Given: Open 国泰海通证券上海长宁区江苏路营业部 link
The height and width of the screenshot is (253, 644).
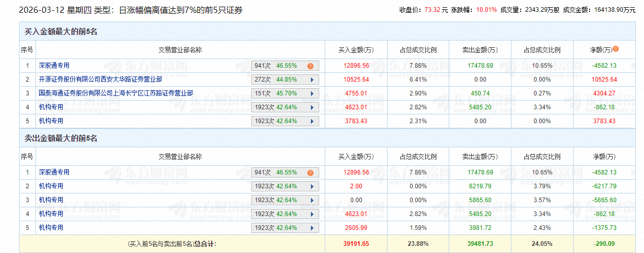Looking at the screenshot, I should click(116, 93).
